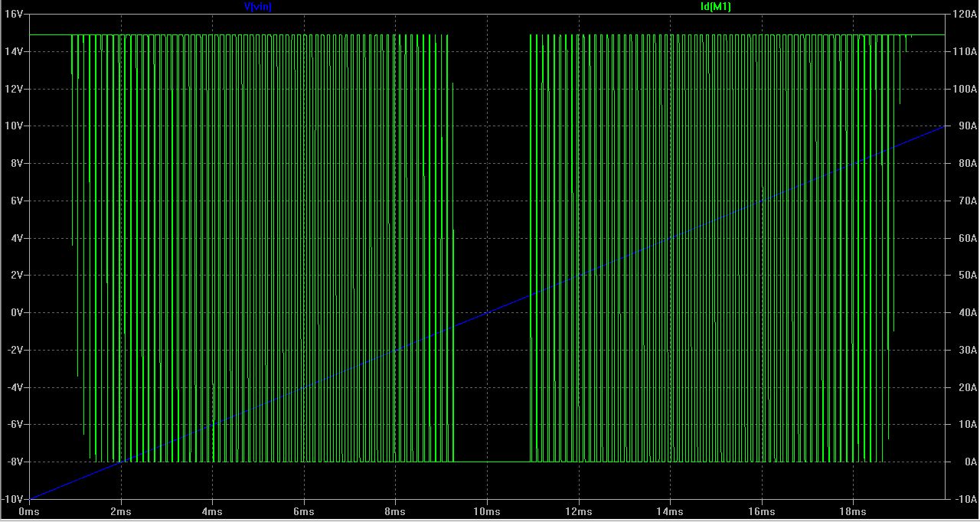The width and height of the screenshot is (980, 522).
Task: Click the 16V left axis label
Action: point(15,14)
